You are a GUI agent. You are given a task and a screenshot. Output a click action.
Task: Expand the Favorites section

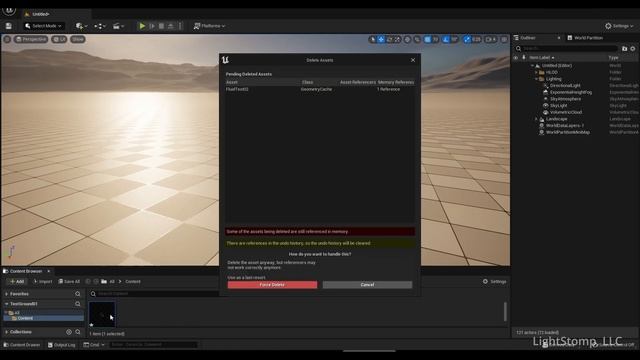tap(7, 294)
